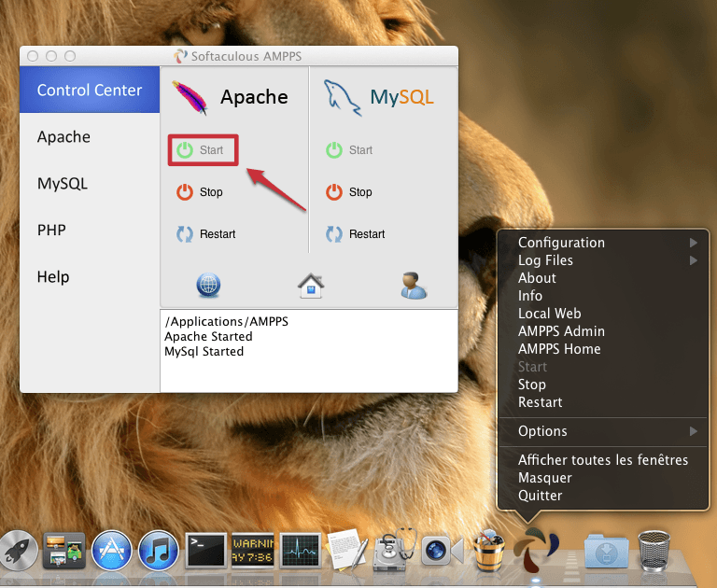Select Control Center in sidebar

(90, 90)
